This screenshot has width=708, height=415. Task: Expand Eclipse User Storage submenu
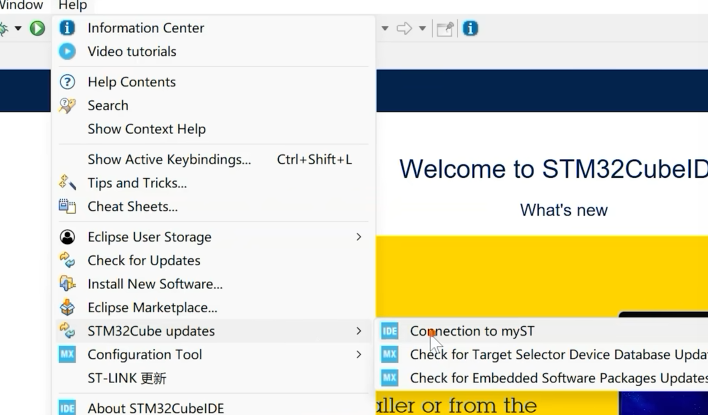click(x=214, y=237)
